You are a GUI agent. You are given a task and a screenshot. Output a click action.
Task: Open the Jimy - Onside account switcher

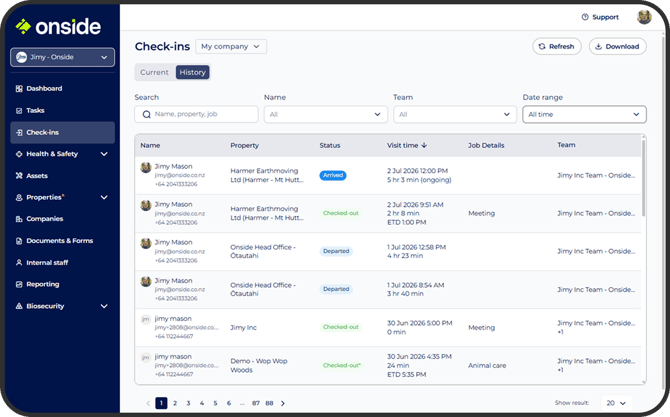click(62, 57)
